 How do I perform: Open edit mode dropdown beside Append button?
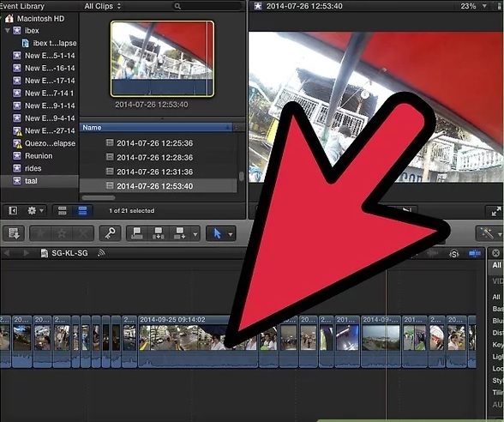coord(195,234)
